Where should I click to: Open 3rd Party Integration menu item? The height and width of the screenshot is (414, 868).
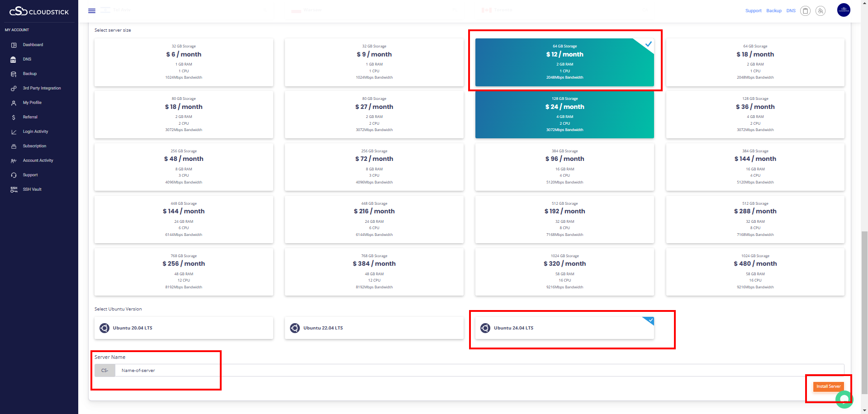point(42,88)
